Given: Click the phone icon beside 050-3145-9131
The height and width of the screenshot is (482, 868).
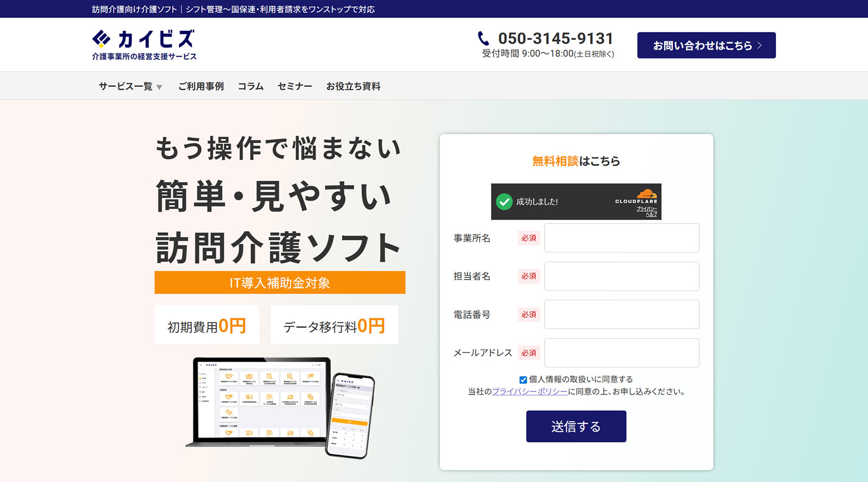Looking at the screenshot, I should point(483,38).
